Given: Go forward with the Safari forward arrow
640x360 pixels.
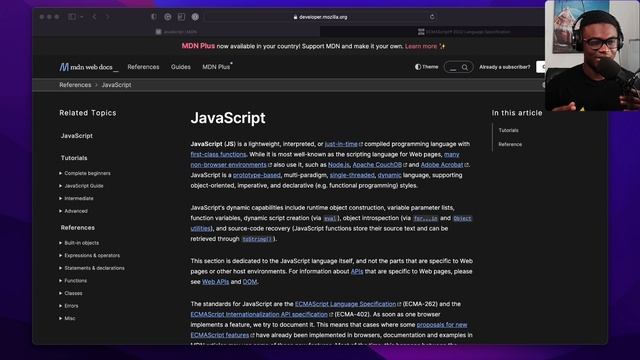Looking at the screenshot, I should [x=107, y=17].
